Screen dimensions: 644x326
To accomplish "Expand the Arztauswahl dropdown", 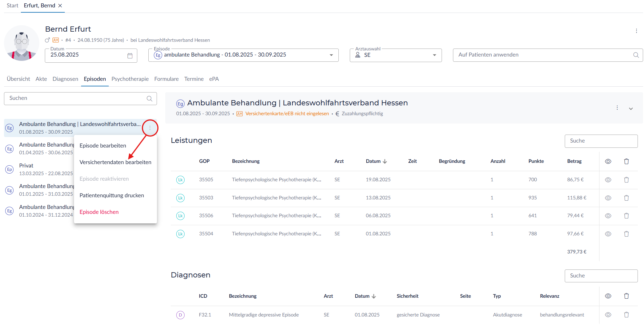I will pos(434,55).
